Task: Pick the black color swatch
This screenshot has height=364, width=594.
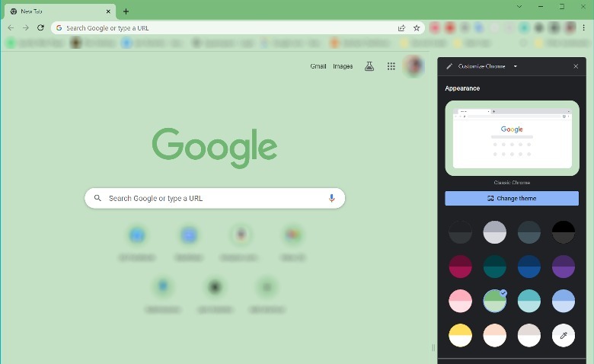Action: tap(564, 232)
